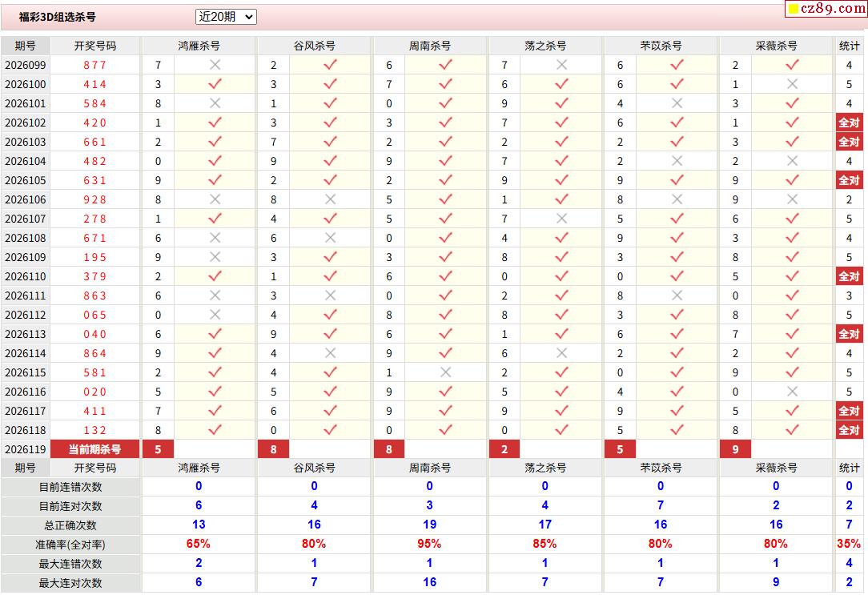Select the top 采薇杀号 column header

776,46
